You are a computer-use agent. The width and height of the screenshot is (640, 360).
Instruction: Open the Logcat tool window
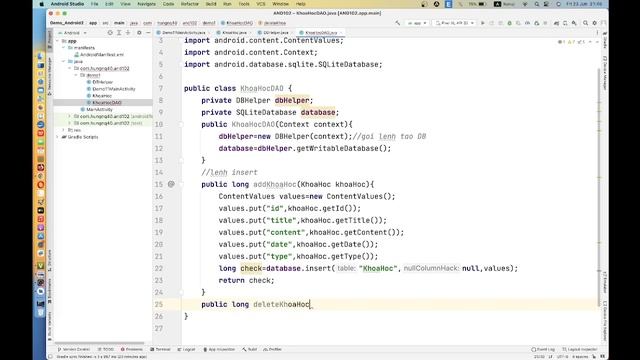tap(187, 349)
